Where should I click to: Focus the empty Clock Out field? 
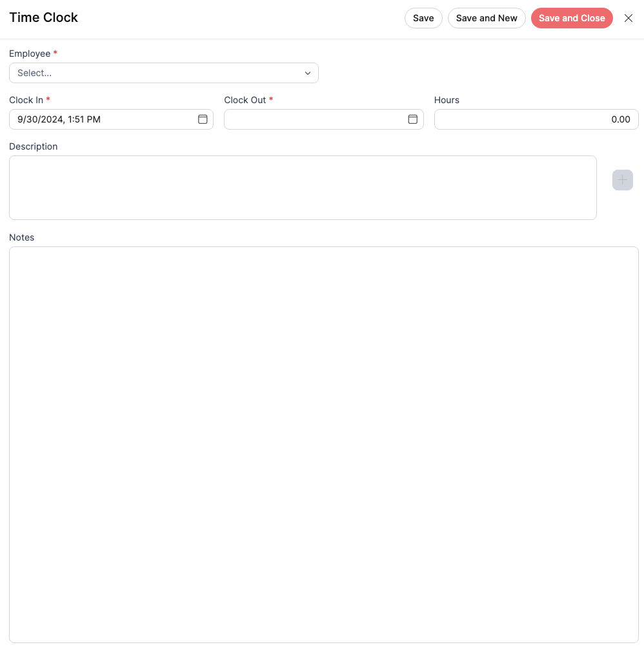(324, 119)
